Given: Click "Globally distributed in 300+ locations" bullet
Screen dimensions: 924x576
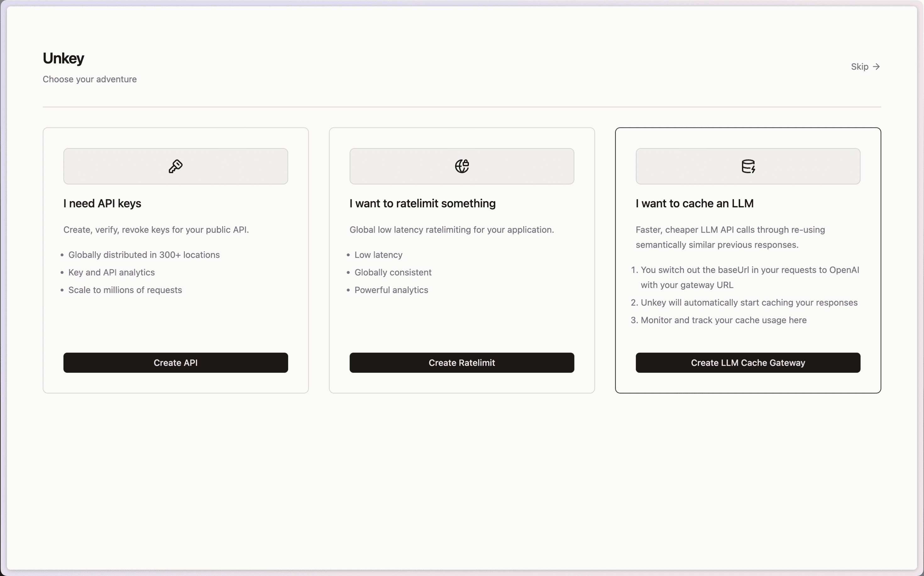Looking at the screenshot, I should pyautogui.click(x=144, y=255).
